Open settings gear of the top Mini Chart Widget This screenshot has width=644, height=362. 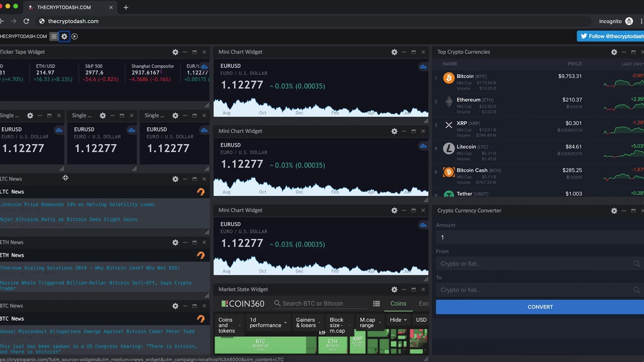click(x=394, y=52)
